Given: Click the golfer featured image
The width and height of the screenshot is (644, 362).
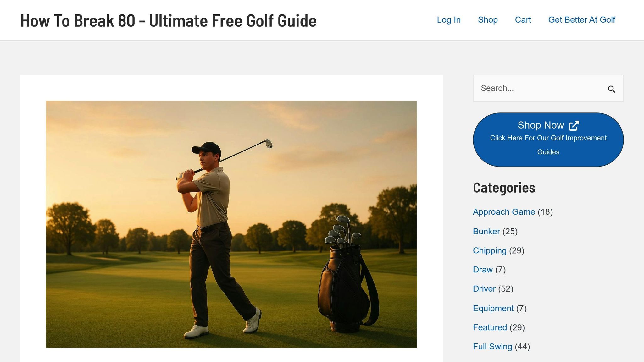Looking at the screenshot, I should pos(231,224).
